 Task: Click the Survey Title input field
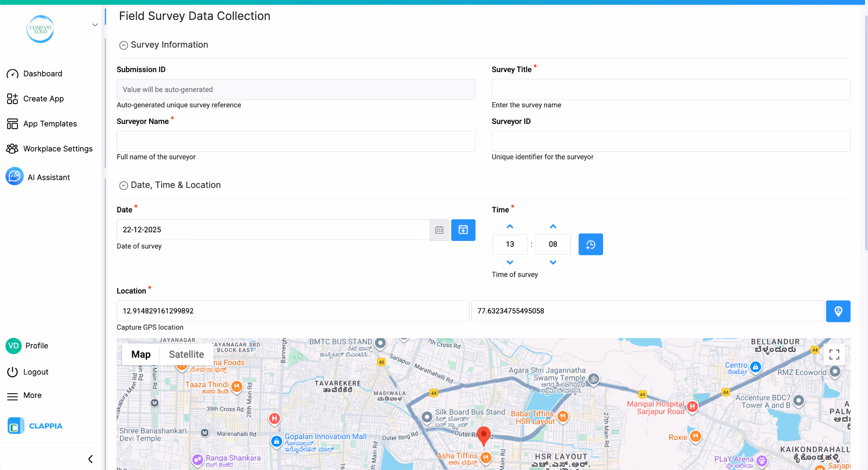[670, 90]
